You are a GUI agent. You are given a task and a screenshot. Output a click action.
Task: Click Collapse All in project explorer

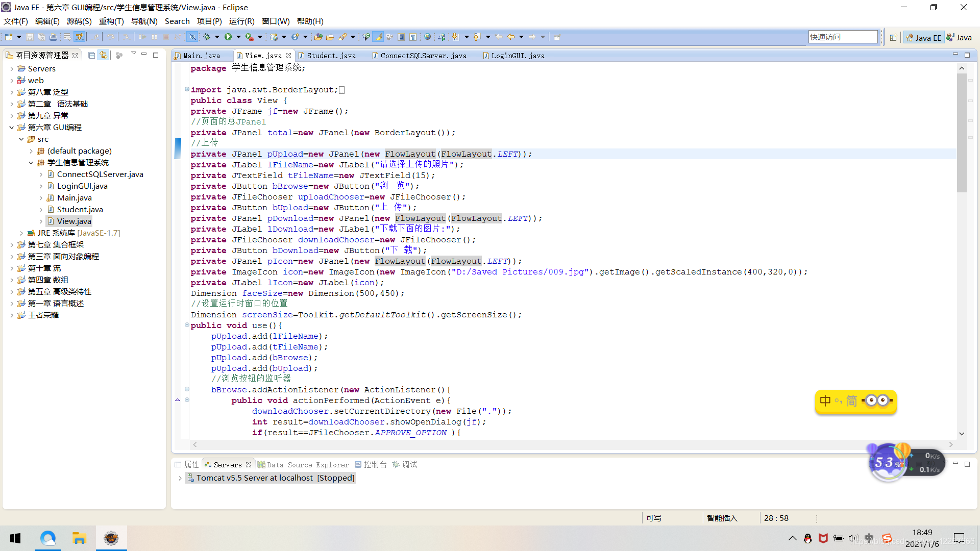pos(91,55)
